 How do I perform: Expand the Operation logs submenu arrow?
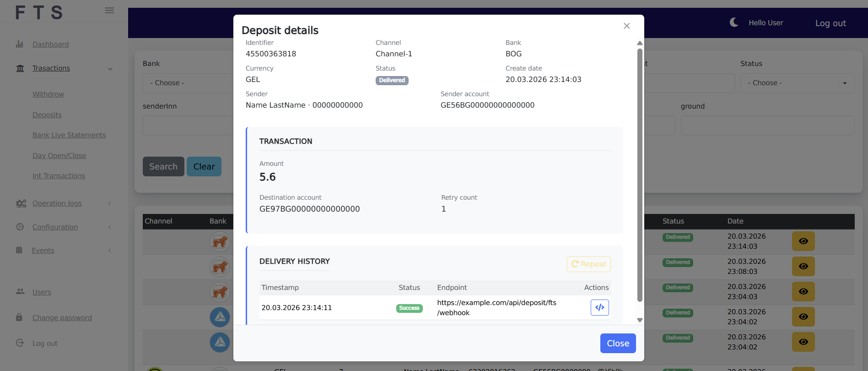[110, 203]
